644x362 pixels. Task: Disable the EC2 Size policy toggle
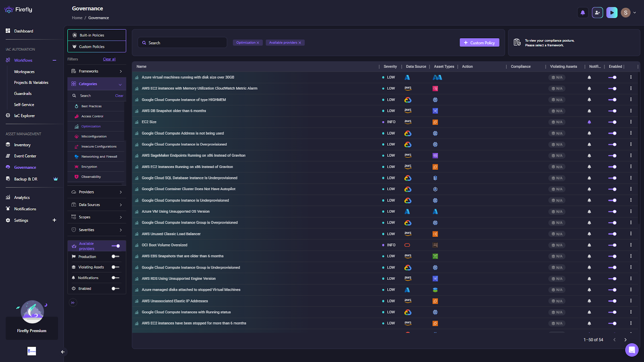click(612, 122)
